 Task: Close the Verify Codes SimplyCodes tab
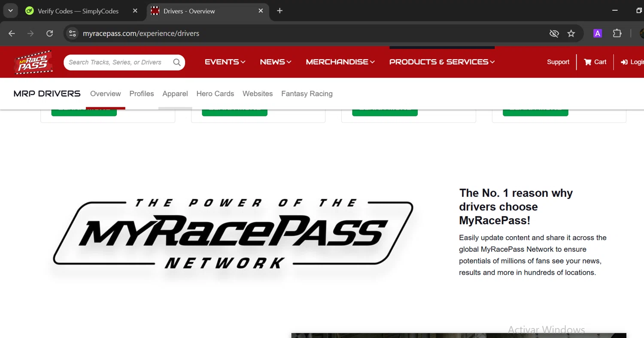coord(135,11)
